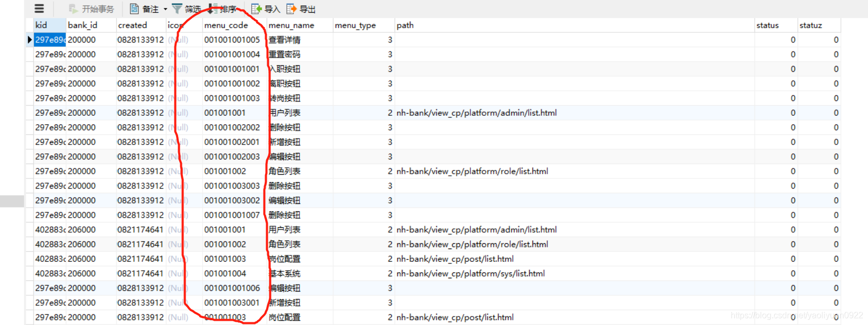Select menu_type 2 in the 基本系统 row
Viewport: 868px width, 325px height.
[363, 273]
